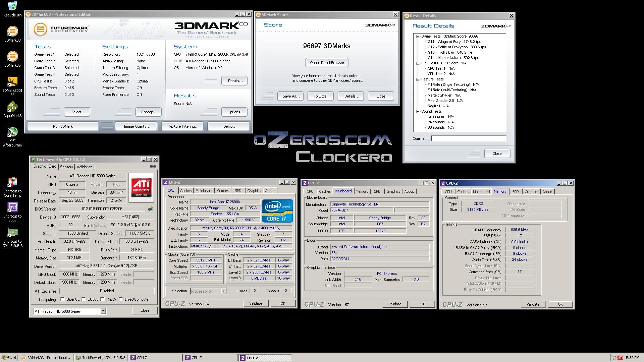
Task: Click ATI tray icon in system tray
Action: (x=620, y=358)
